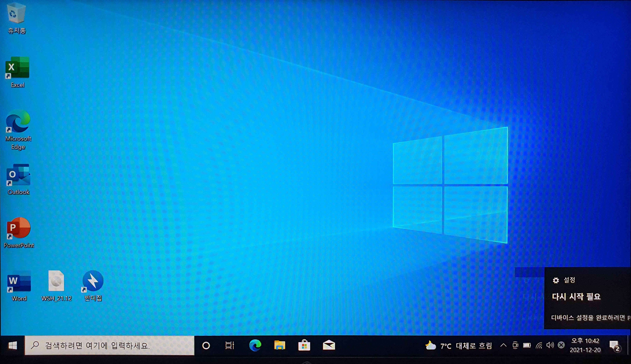Open the weather widget showing 7°C
Image resolution: width=631 pixels, height=364 pixels.
point(459,346)
